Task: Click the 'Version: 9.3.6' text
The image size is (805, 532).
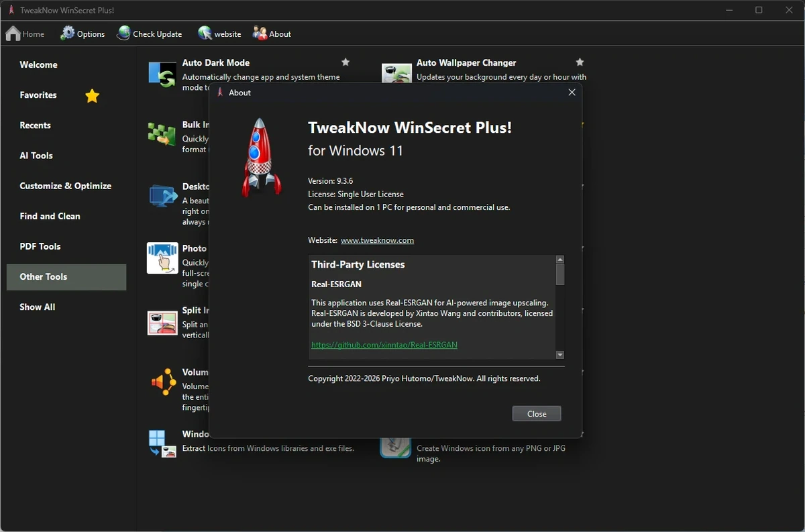Action: (331, 181)
